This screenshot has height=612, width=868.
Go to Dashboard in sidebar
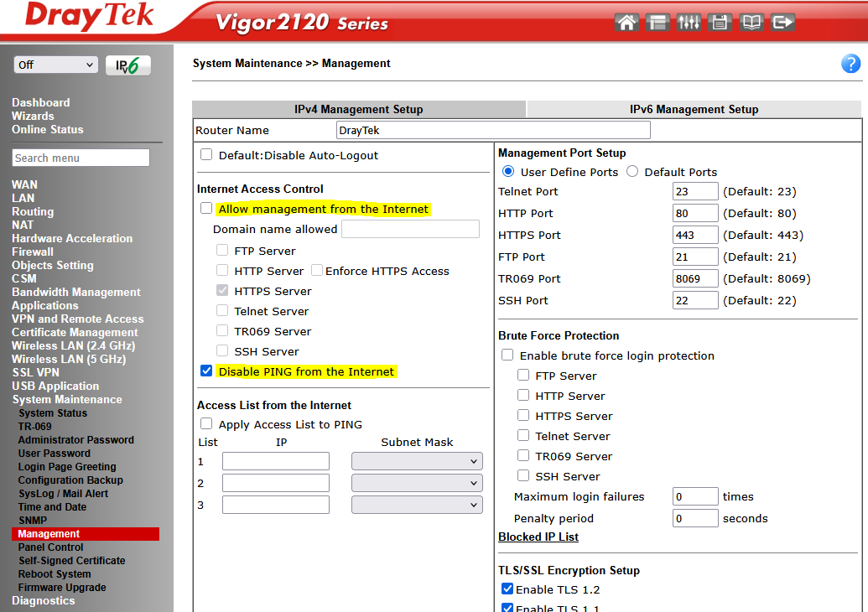click(41, 102)
